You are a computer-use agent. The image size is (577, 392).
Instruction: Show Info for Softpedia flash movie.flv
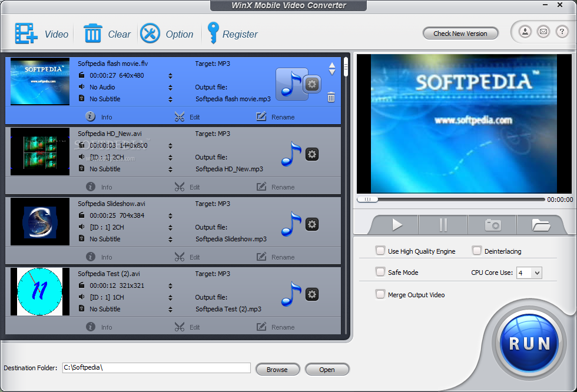tap(99, 117)
